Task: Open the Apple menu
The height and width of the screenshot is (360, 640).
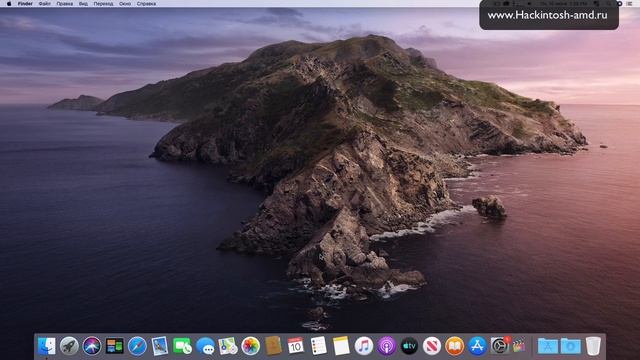Action: coord(9,4)
